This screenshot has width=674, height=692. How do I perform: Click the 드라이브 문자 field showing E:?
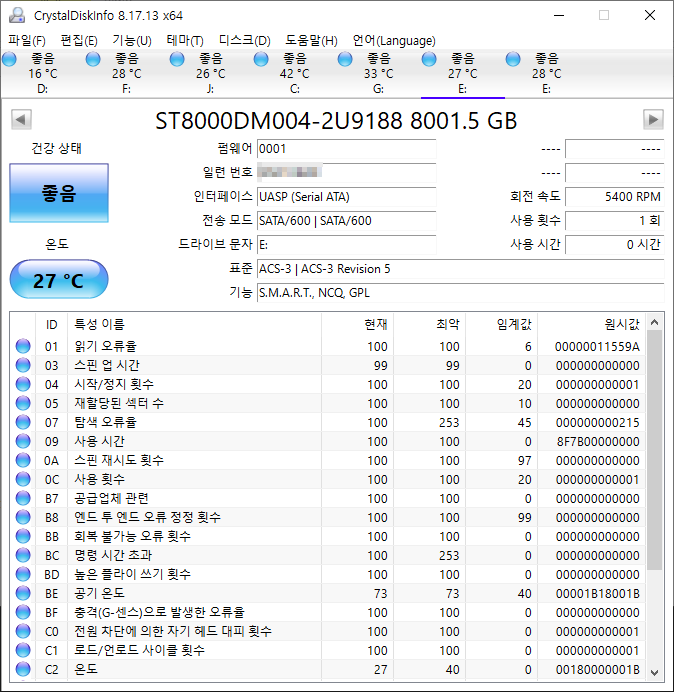tap(346, 244)
